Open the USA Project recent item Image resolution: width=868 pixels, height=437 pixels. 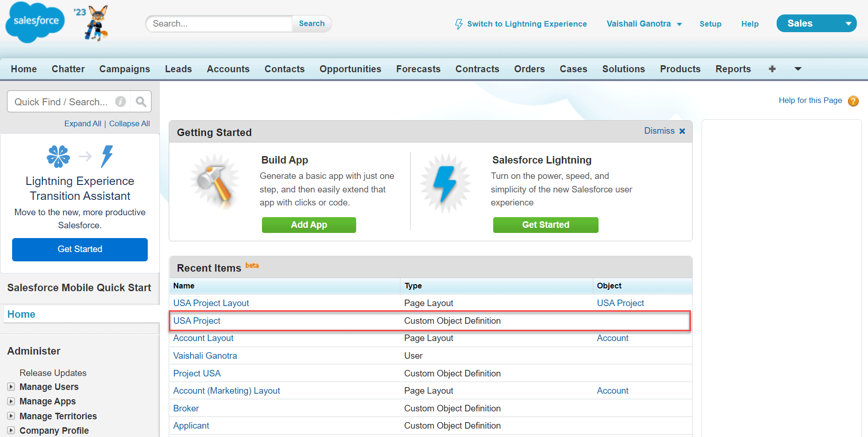coord(197,321)
